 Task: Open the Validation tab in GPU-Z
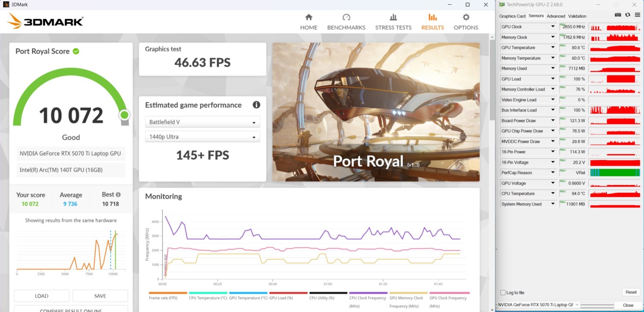tap(577, 16)
